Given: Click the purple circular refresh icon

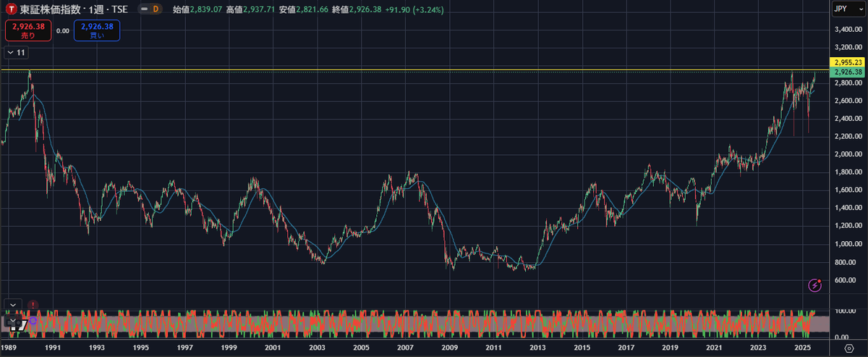Looking at the screenshot, I should (x=33, y=320).
